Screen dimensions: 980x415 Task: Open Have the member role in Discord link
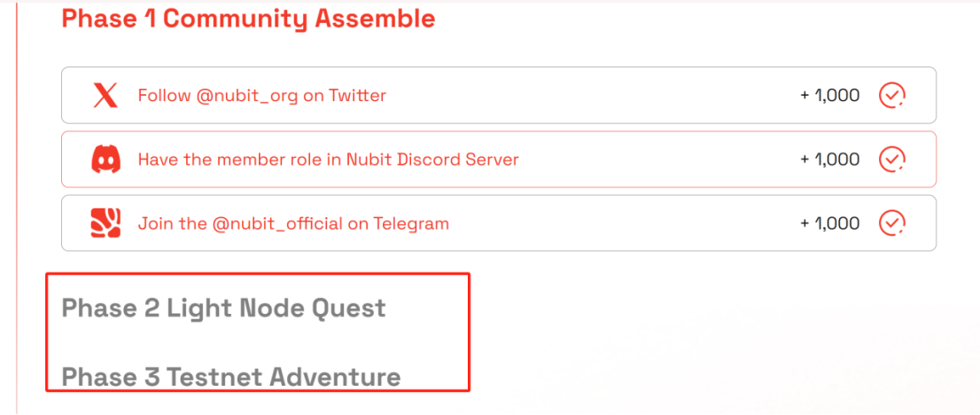point(328,160)
